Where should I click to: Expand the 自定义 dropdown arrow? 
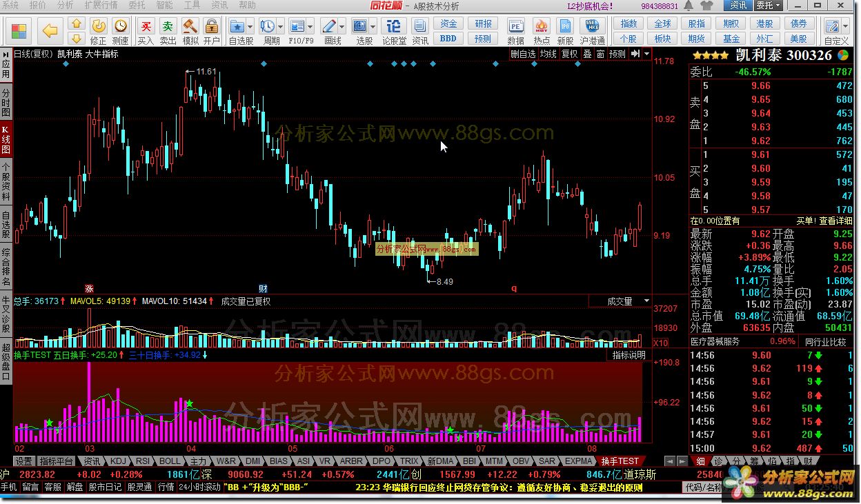pyautogui.click(x=847, y=27)
